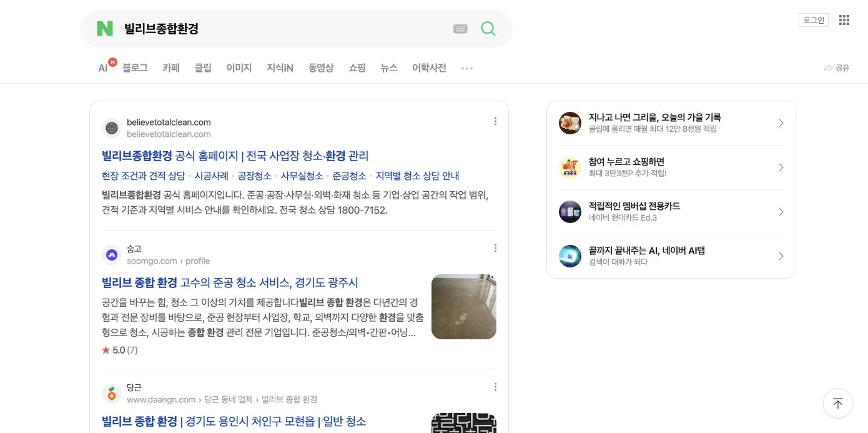Viewport: 868px width, 433px height.
Task: Open the 현장 조건과 견적 상담 sublink
Action: pyautogui.click(x=143, y=176)
